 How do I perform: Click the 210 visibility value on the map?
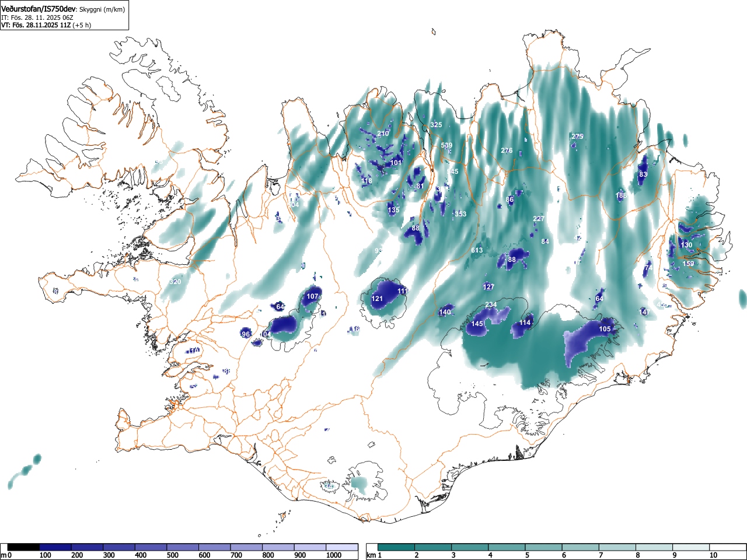click(383, 134)
